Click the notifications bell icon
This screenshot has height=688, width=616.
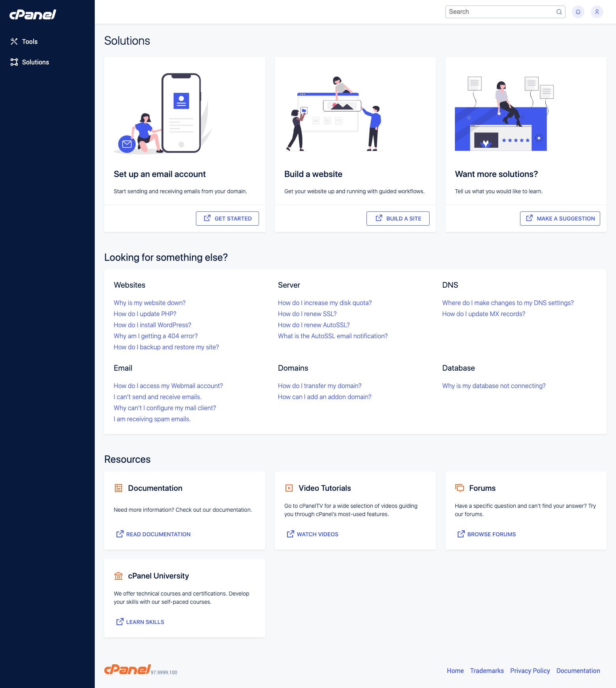click(578, 12)
